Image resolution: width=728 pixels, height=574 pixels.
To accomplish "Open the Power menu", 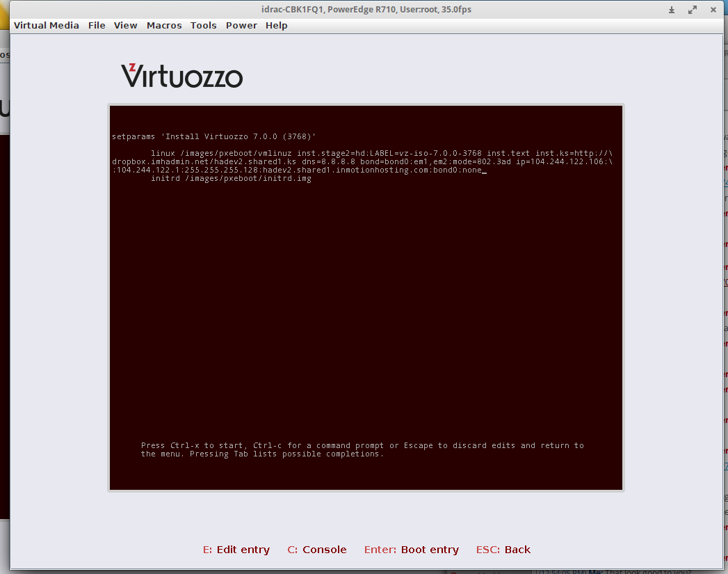I will pyautogui.click(x=241, y=26).
